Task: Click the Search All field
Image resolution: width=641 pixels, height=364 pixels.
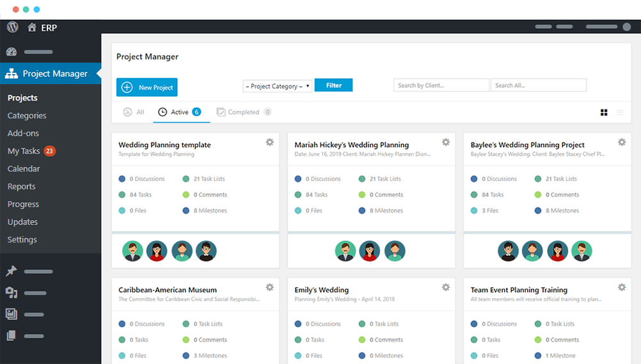Action: (539, 85)
